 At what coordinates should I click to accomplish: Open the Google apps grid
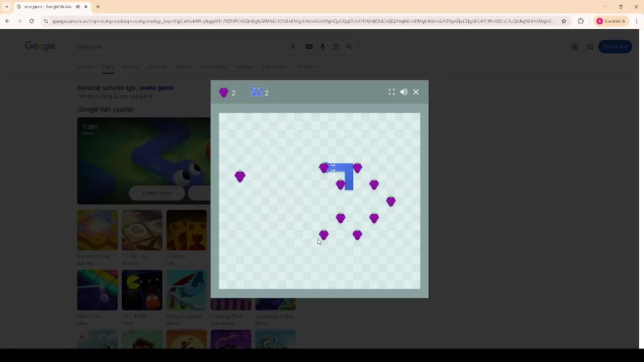590,47
